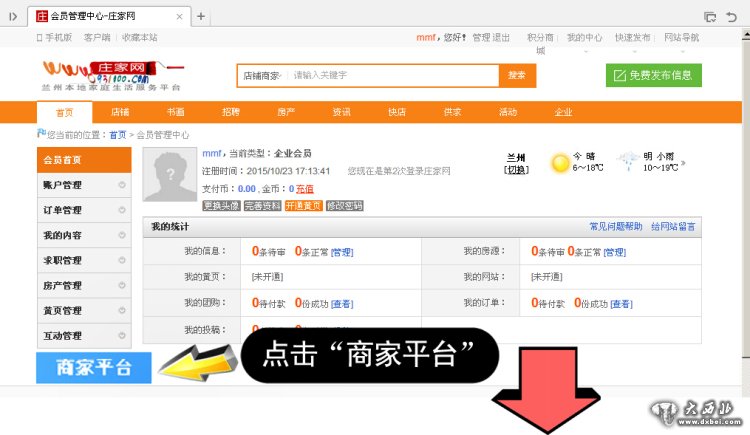This screenshot has width=750, height=435.
Task: Expand the 求职管理 sidebar section
Action: point(84,260)
